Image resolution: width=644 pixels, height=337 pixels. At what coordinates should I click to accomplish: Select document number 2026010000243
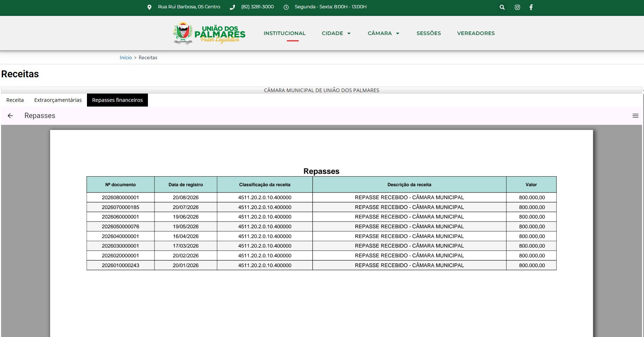click(x=121, y=265)
